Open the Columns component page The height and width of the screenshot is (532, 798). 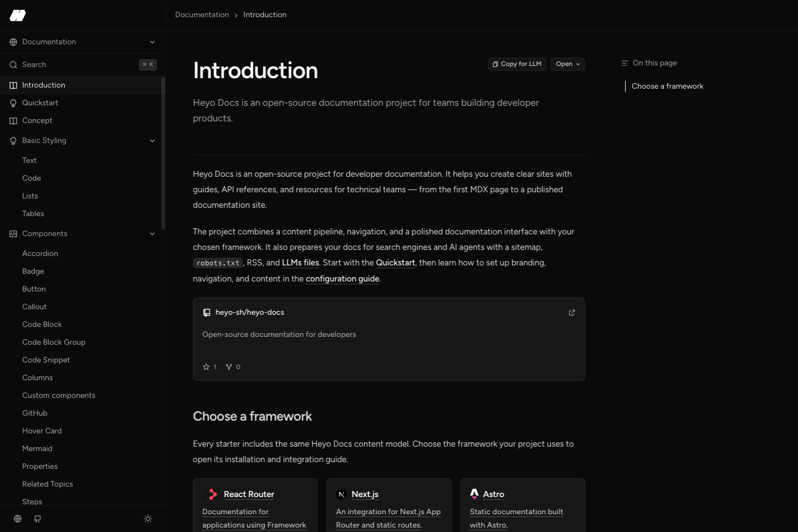point(38,378)
